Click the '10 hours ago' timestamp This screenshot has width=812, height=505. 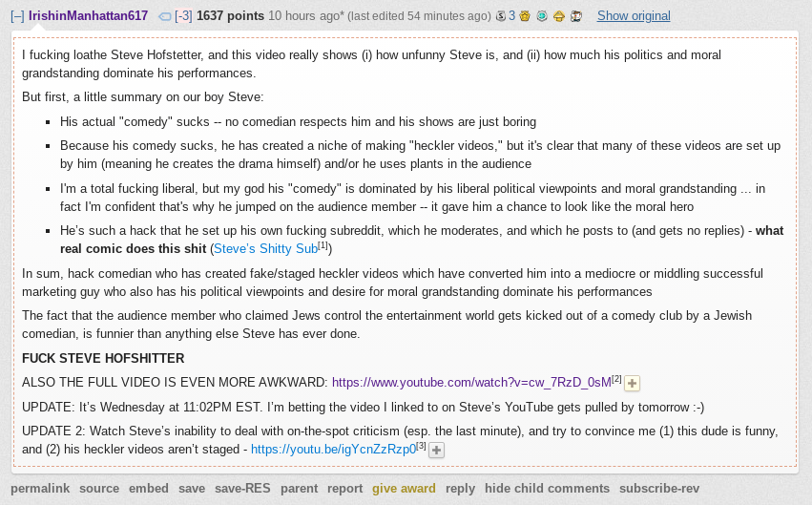[304, 16]
